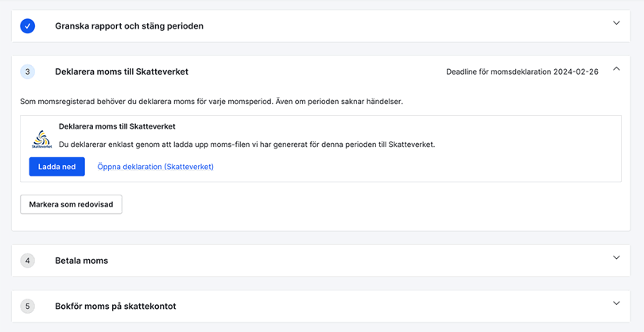The height and width of the screenshot is (332, 644).
Task: Click the step 3 number badge
Action: pos(28,71)
